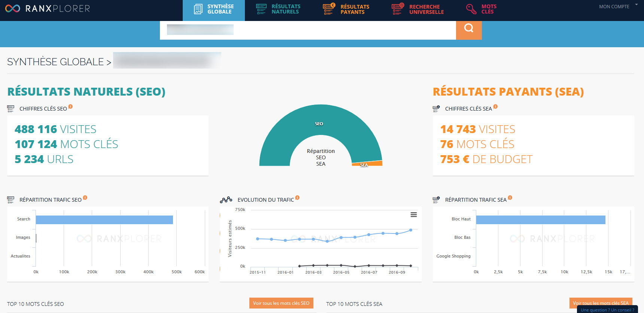Click info badge next to Répartition Trafic SEA
644x313 pixels.
(510, 198)
